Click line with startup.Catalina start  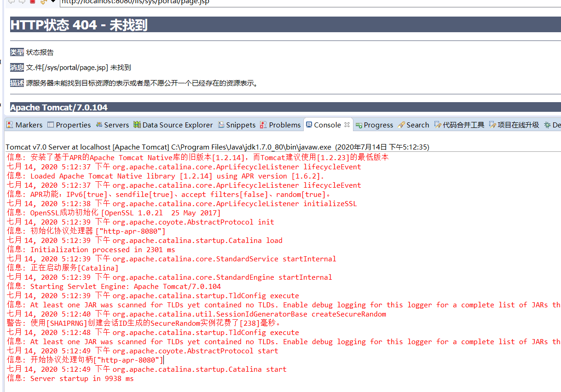(146, 369)
